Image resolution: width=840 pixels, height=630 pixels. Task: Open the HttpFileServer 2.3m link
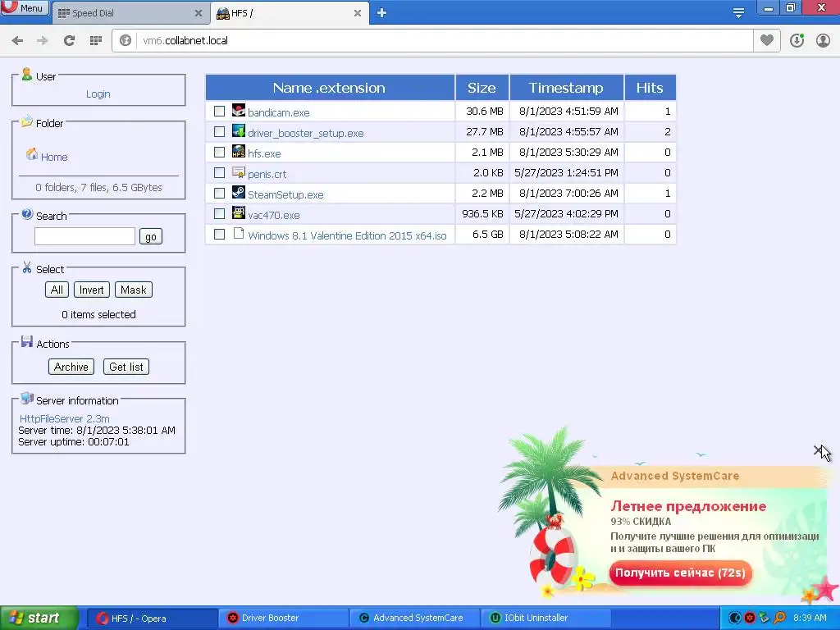point(64,419)
